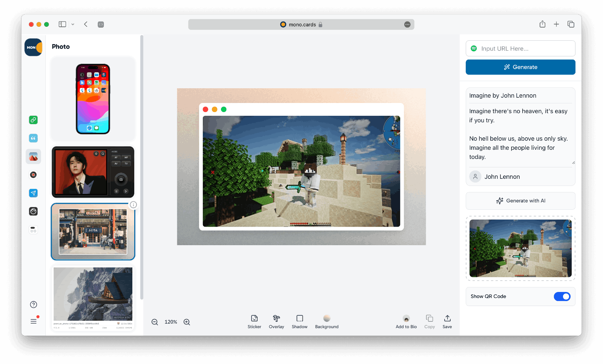Save the card
This screenshot has width=603, height=364.
click(x=447, y=322)
